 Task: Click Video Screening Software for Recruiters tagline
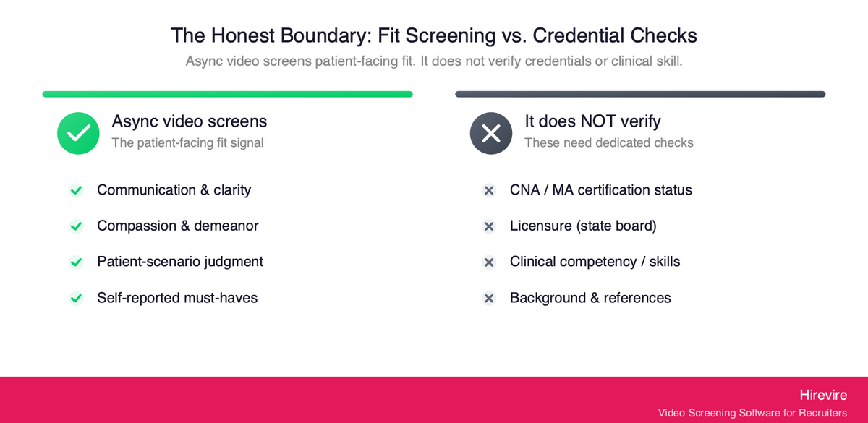[x=752, y=413]
